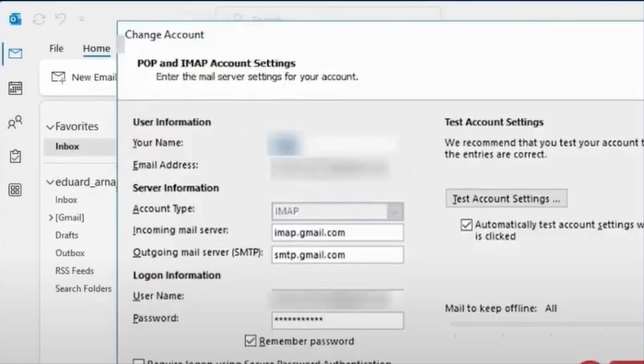Open the People contacts icon

pos(16,122)
